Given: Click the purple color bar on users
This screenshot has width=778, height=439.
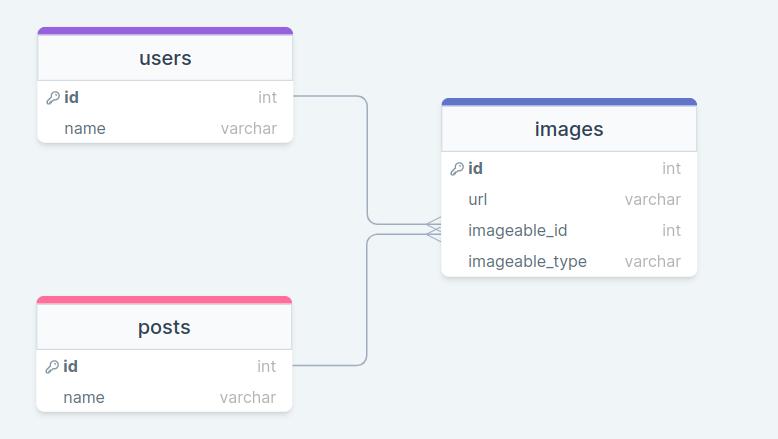Looking at the screenshot, I should (x=165, y=31).
